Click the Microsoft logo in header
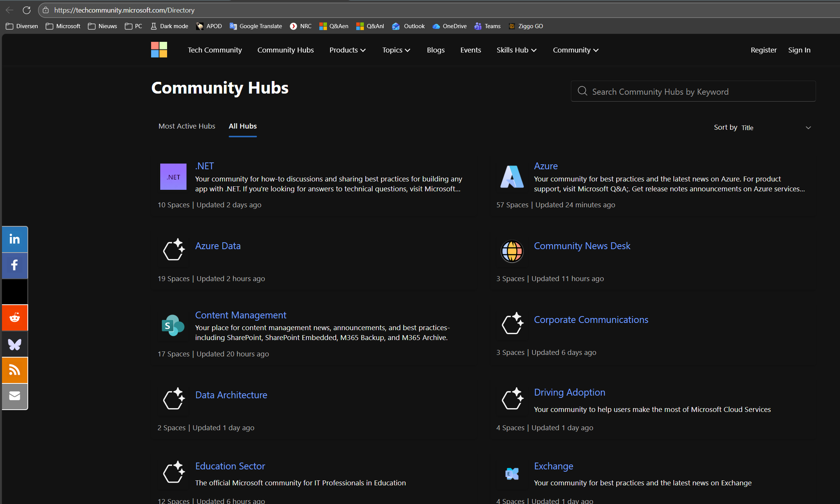The image size is (840, 504). click(159, 50)
